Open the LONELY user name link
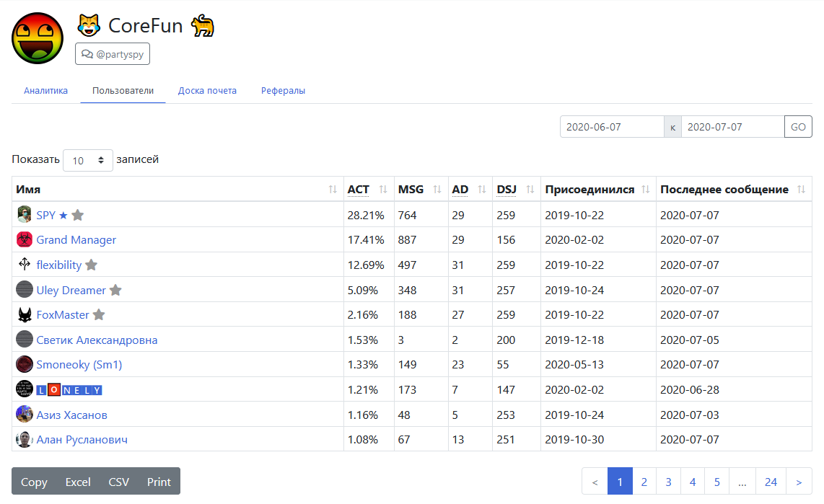The width and height of the screenshot is (824, 504). point(69,390)
